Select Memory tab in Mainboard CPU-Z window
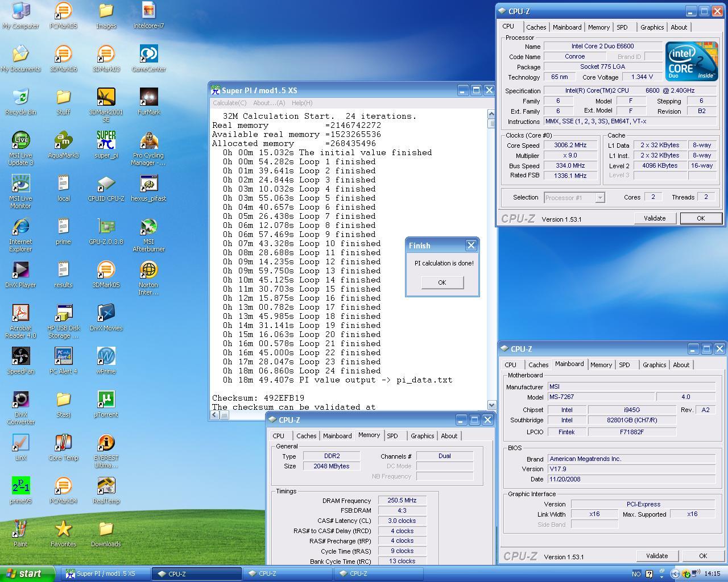 [601, 365]
